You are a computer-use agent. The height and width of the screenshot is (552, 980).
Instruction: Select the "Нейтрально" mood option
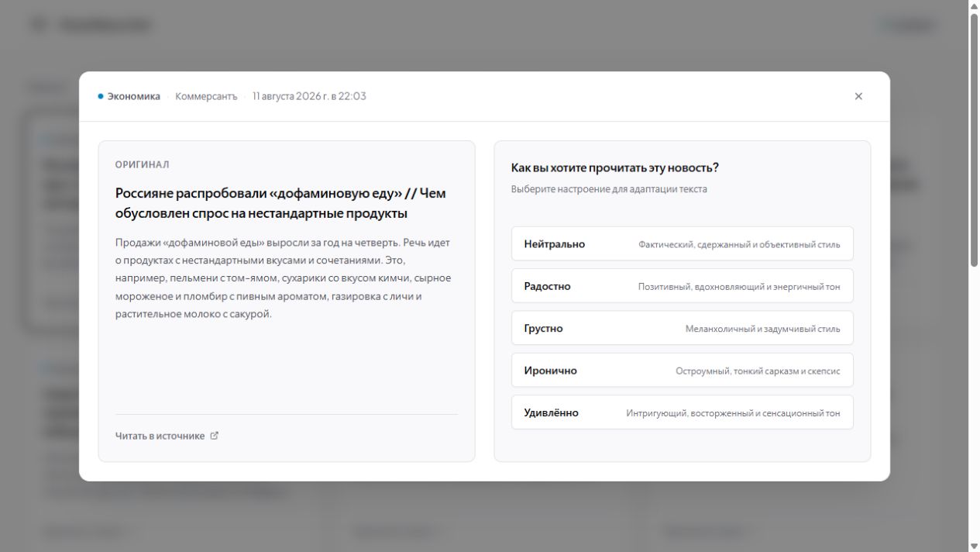682,243
